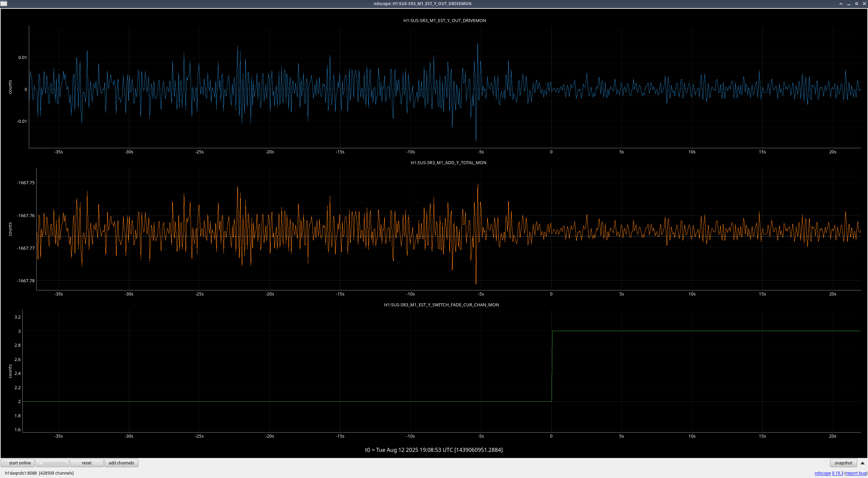Click the -1667.78 y-axis tick label
This screenshot has height=478, width=868.
click(x=26, y=281)
